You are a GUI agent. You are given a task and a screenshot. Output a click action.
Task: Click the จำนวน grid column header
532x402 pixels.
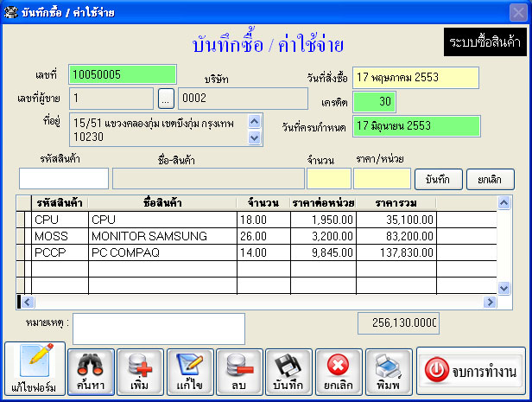click(x=263, y=203)
